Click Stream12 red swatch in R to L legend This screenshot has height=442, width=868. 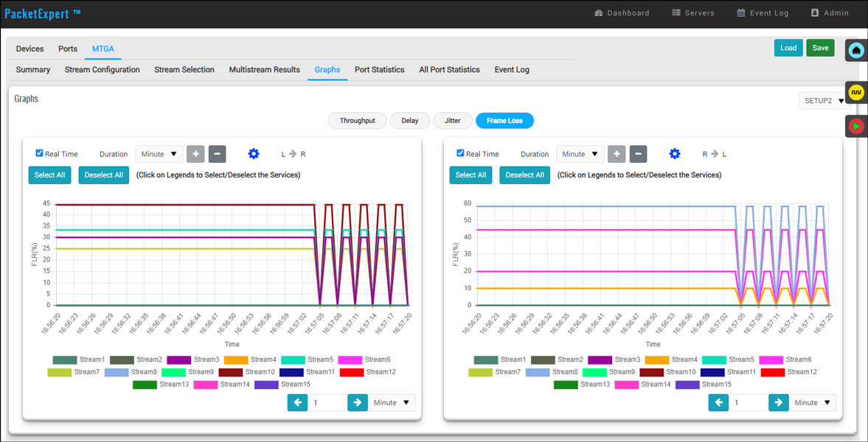click(x=773, y=372)
